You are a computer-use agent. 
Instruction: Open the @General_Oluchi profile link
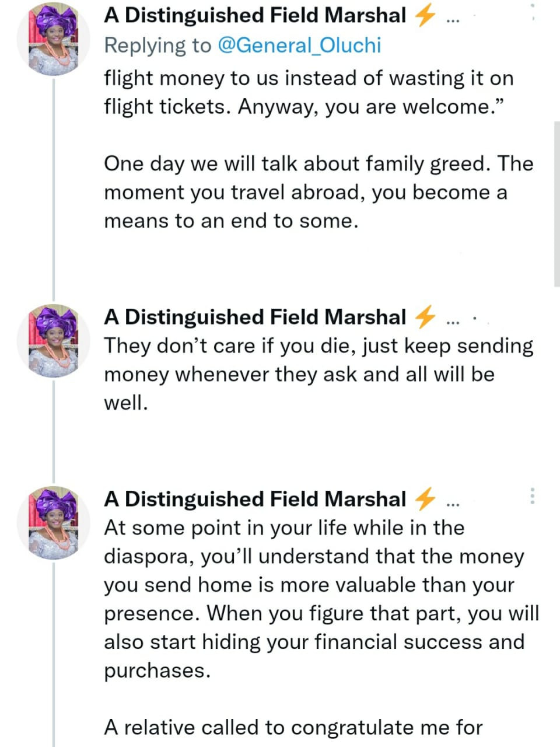coord(299,46)
